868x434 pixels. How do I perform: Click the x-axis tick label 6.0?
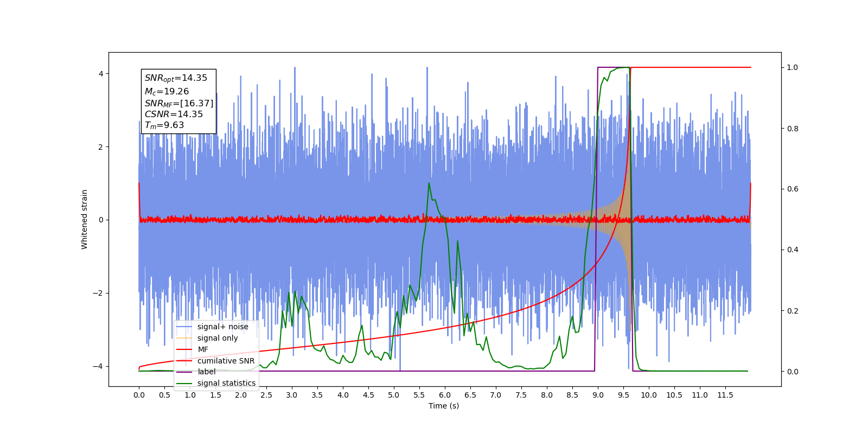(x=445, y=395)
